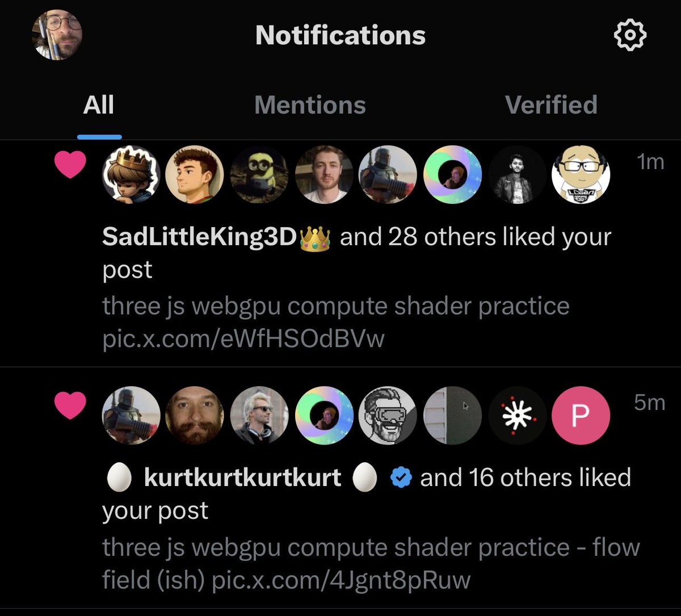Image resolution: width=681 pixels, height=616 pixels.
Task: Switch to the Mentions tab
Action: coord(310,105)
